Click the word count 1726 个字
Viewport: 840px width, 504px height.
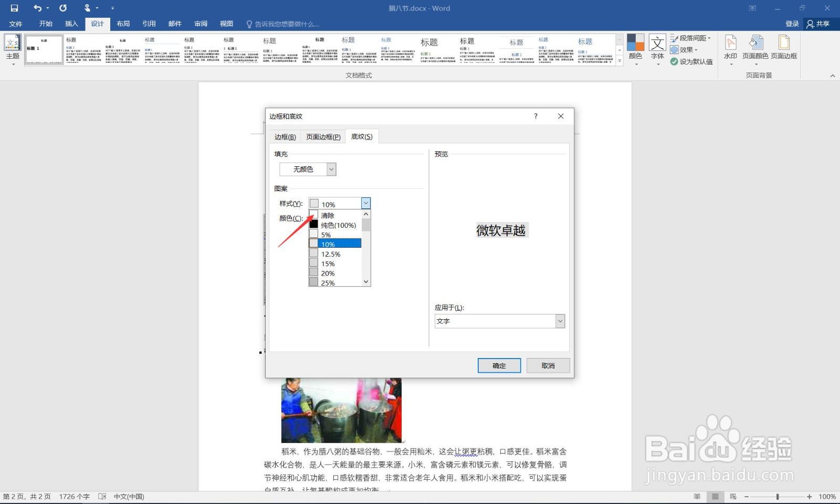[74, 496]
